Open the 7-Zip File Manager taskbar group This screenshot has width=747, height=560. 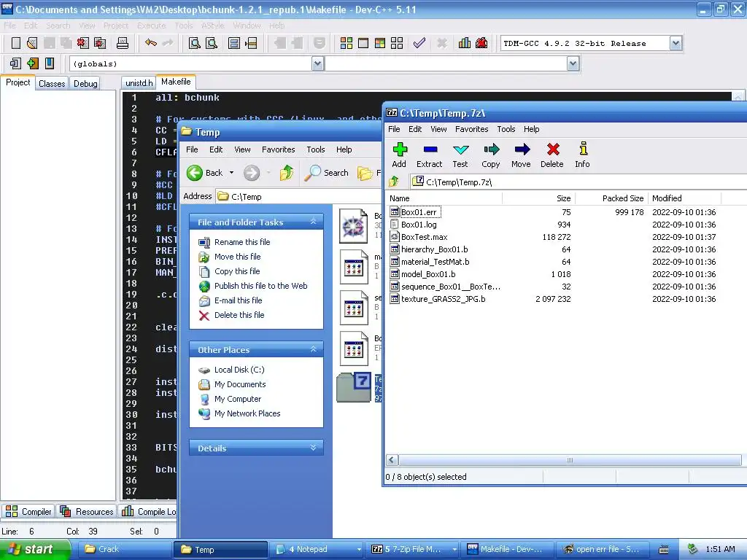(x=413, y=550)
